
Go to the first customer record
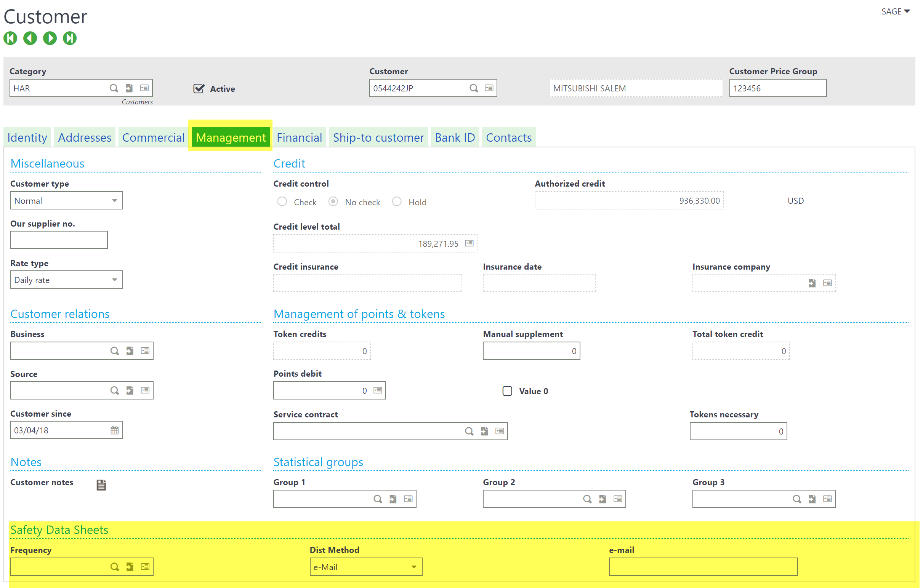(x=10, y=38)
